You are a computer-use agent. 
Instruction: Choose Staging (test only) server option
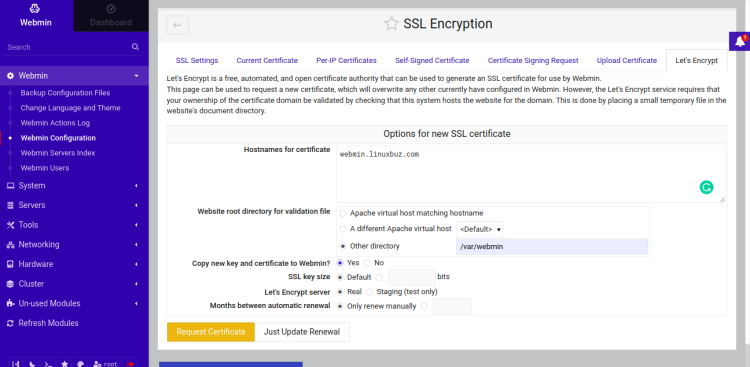point(370,291)
